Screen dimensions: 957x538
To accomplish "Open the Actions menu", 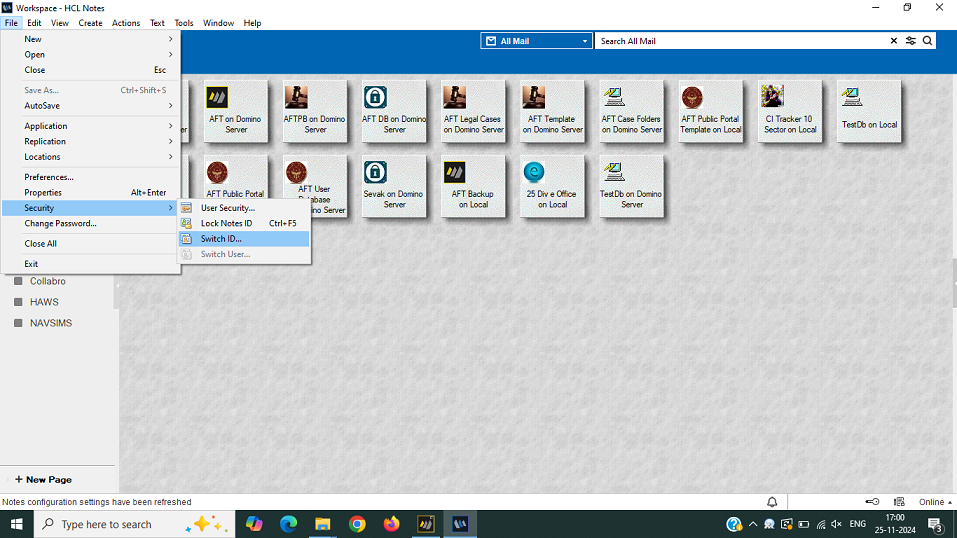I will pyautogui.click(x=126, y=23).
